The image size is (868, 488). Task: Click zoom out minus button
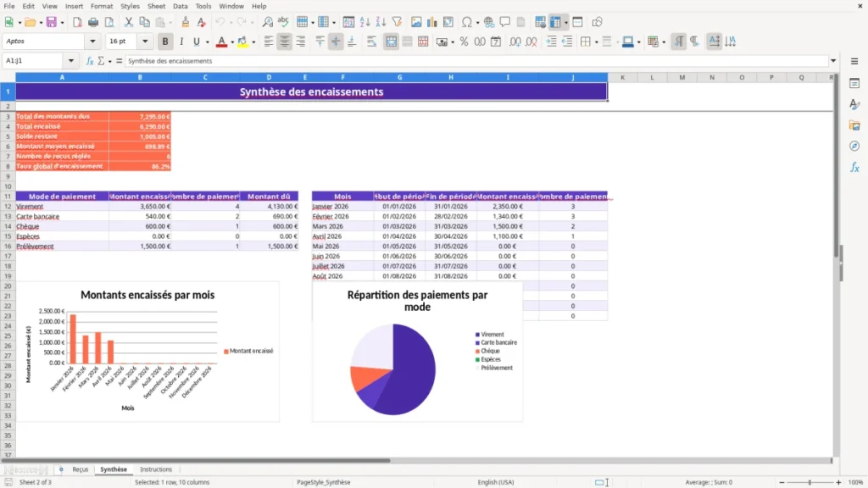point(782,482)
